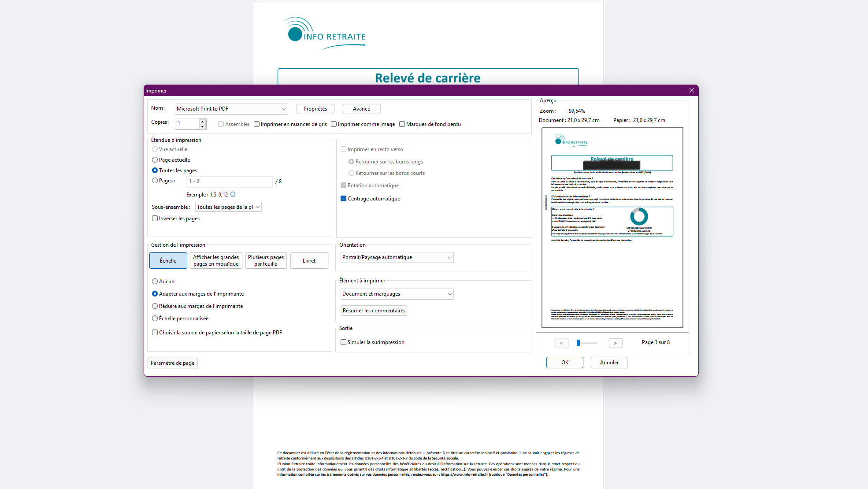This screenshot has width=868, height=489.
Task: Enable Imprimer en nuances de gris
Action: point(256,124)
